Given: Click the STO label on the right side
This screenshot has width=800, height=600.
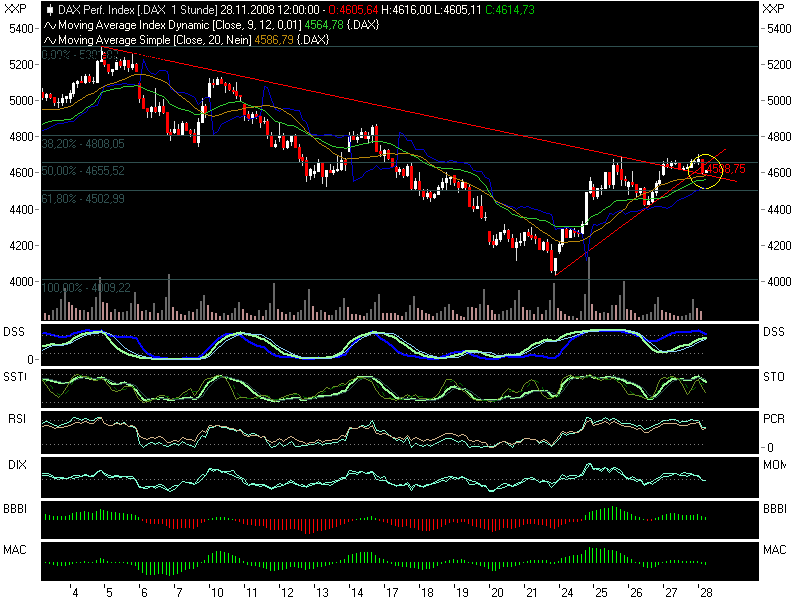Looking at the screenshot, I should 773,376.
